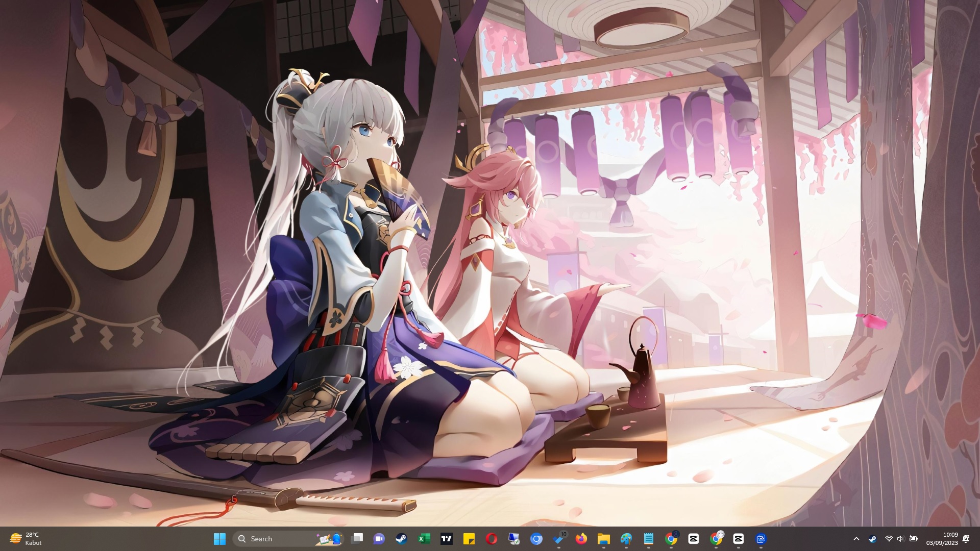Open Microsoft Excel from the taskbar
The height and width of the screenshot is (551, 980).
point(424,539)
